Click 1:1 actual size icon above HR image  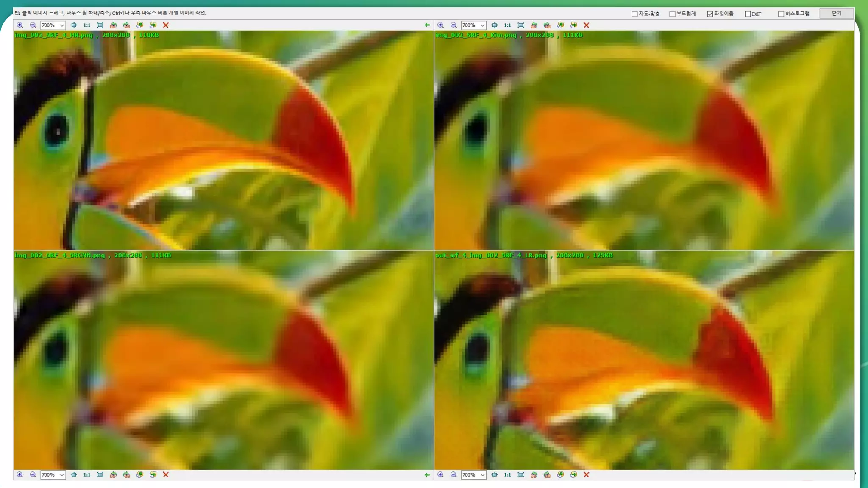pyautogui.click(x=87, y=25)
